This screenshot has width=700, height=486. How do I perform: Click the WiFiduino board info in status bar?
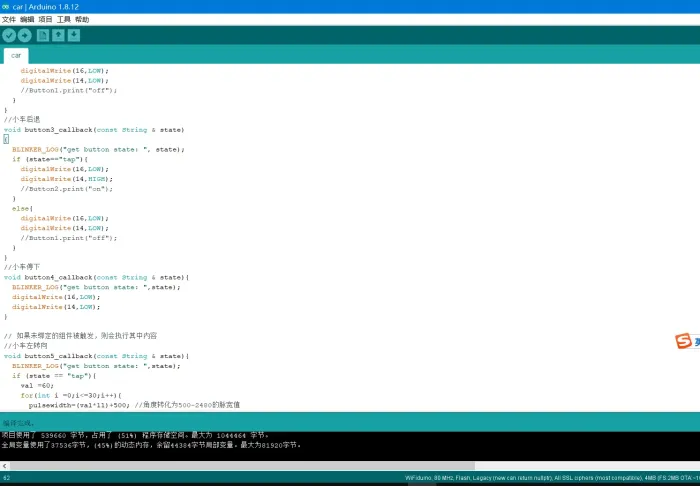(552, 478)
